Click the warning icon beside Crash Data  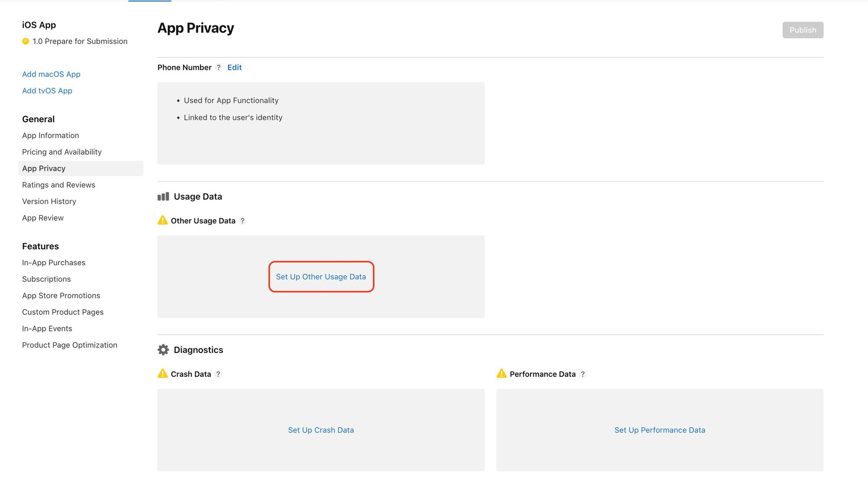pyautogui.click(x=163, y=373)
